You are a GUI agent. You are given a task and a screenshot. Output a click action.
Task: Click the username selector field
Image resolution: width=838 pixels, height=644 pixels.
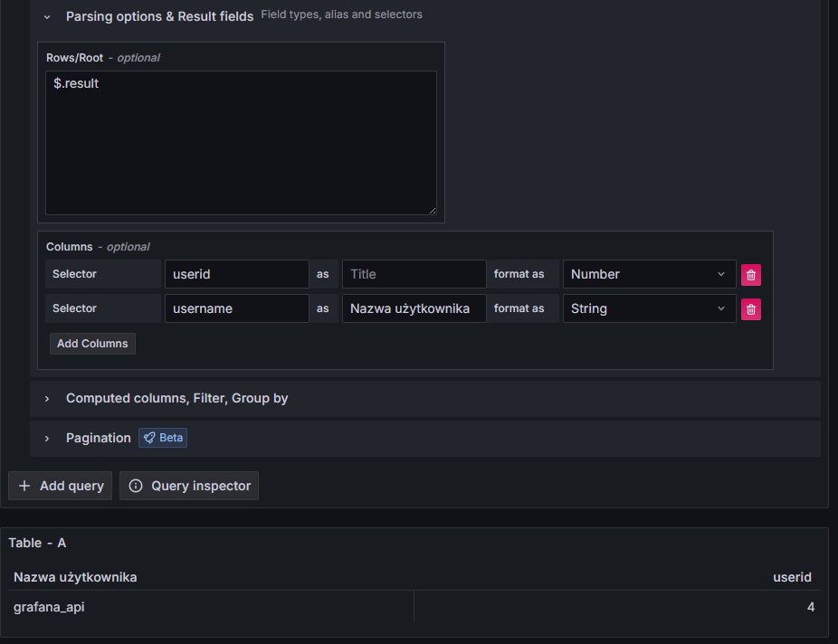coord(236,308)
